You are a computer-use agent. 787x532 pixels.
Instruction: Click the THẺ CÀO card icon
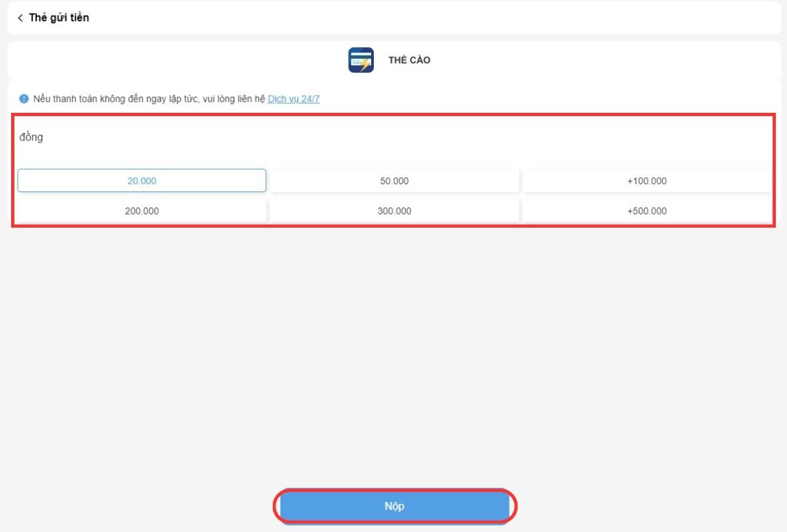pos(361,60)
